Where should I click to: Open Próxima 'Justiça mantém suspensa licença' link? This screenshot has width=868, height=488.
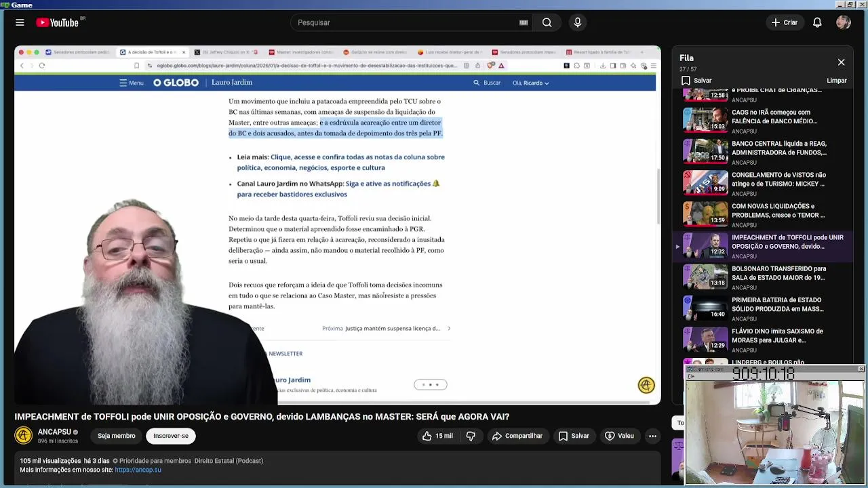click(x=387, y=329)
